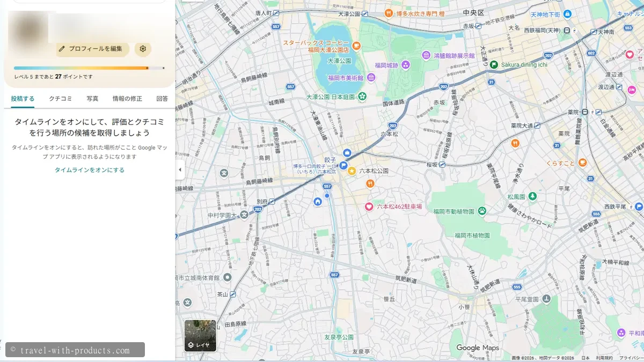Viewport: 644px width, 362px height.
Task: Select the 六本松462駐車場 heart pin
Action: tap(369, 206)
